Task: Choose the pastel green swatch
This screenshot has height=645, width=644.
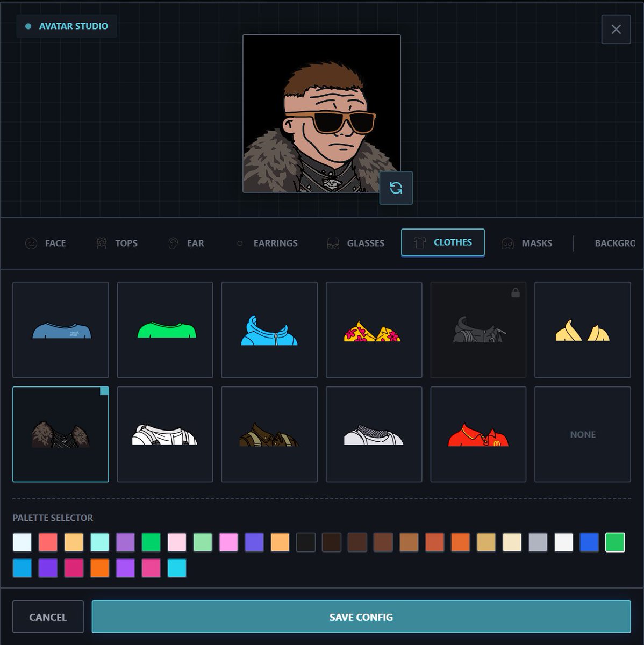Action: [203, 542]
